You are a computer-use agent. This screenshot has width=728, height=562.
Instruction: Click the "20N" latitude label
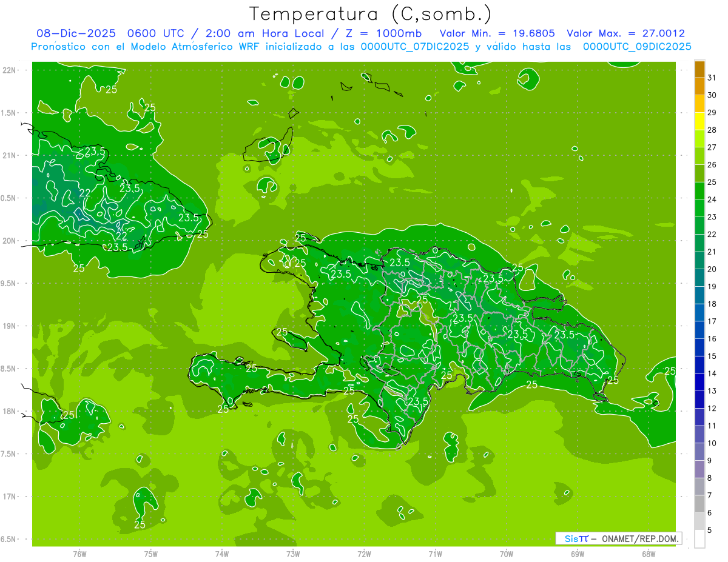click(x=10, y=241)
